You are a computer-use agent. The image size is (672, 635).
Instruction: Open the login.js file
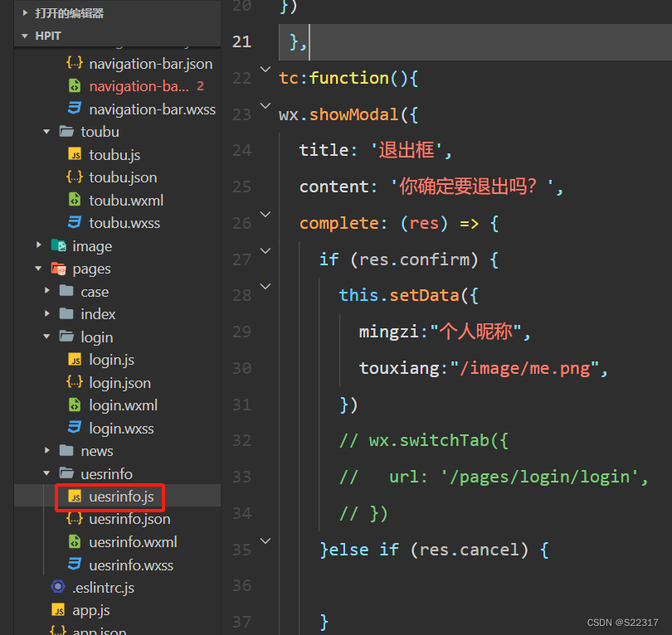pos(111,360)
